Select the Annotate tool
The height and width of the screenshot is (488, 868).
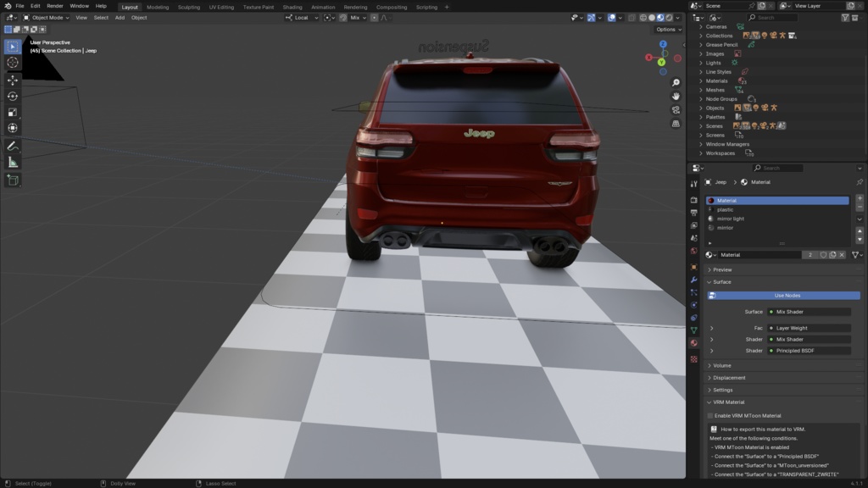[13, 147]
